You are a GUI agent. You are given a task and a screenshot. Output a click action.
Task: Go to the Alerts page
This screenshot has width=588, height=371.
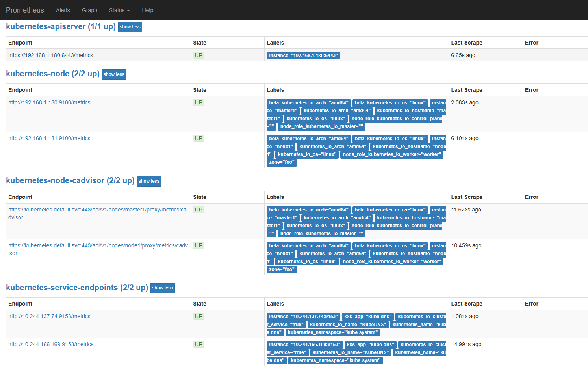[x=63, y=10]
